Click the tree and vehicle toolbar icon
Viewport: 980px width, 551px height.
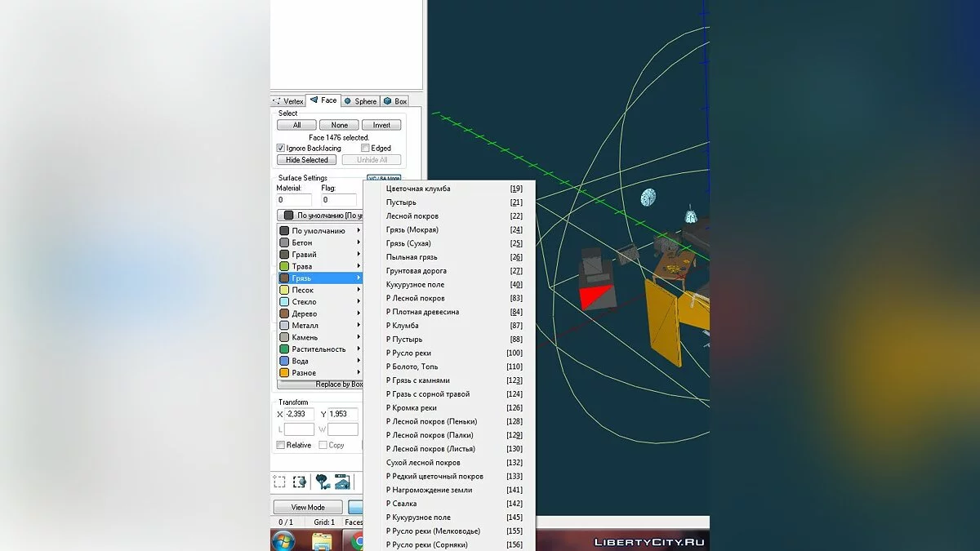point(323,482)
